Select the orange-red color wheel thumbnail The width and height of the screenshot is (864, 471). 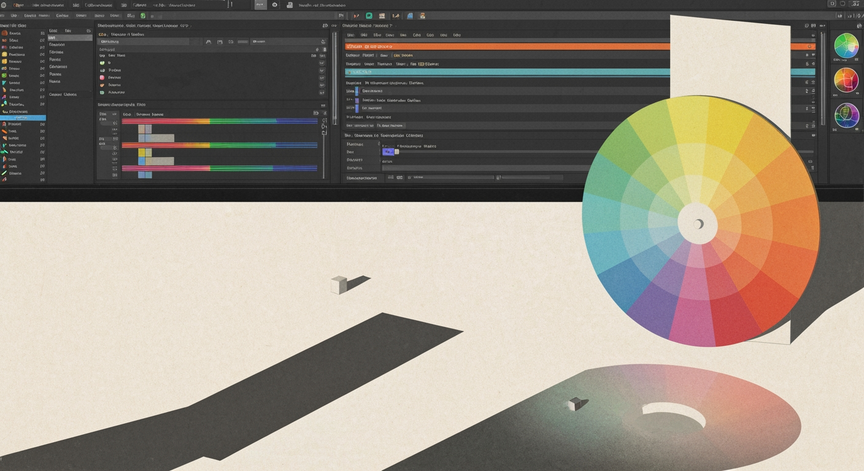point(846,80)
